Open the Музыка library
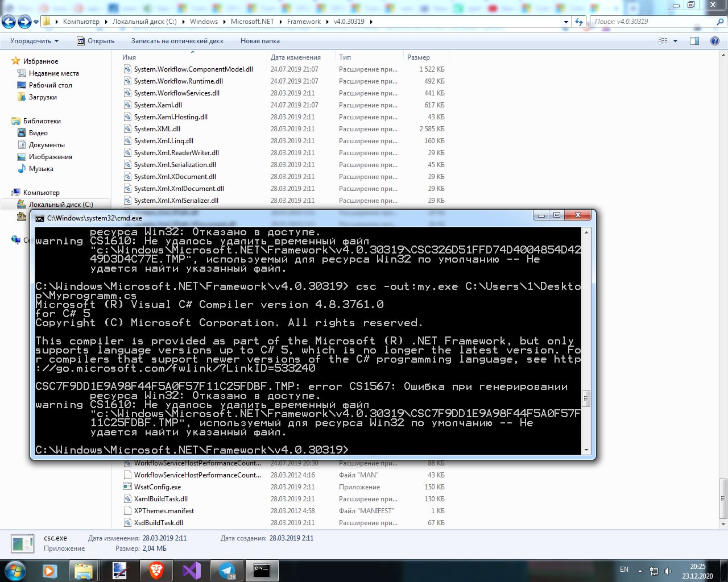This screenshot has height=582, width=728. click(41, 169)
